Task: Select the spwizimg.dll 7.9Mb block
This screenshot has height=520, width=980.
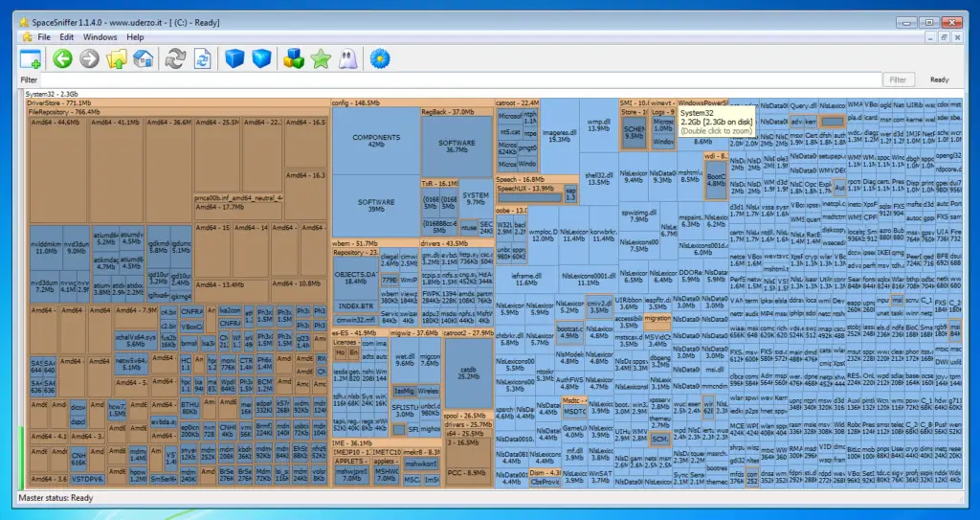Action: 638,215
